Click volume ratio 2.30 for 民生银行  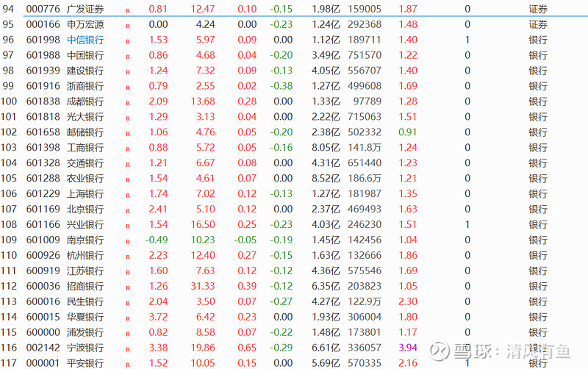coord(408,301)
